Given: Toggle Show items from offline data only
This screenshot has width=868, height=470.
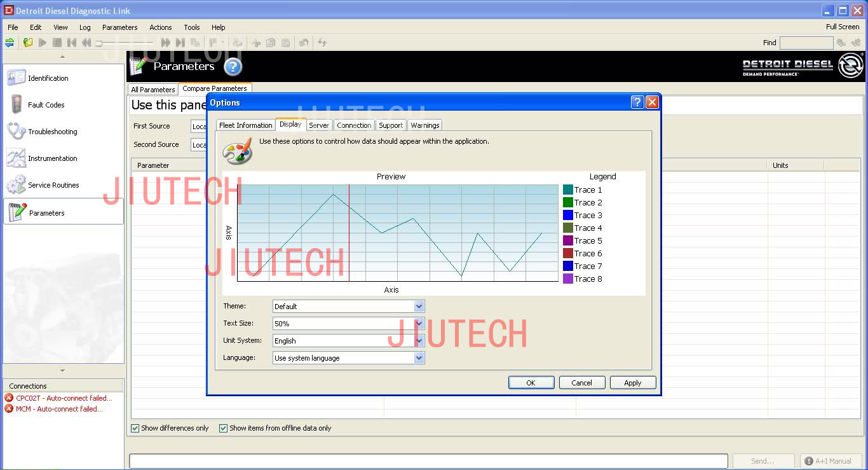Looking at the screenshot, I should pyautogui.click(x=223, y=428).
